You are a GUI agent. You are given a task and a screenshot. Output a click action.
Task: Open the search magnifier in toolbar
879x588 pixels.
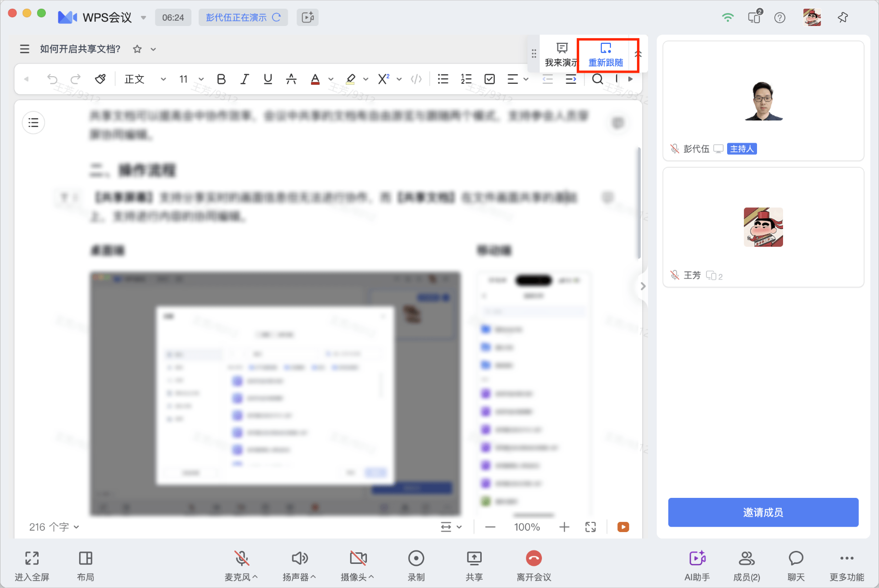[597, 79]
